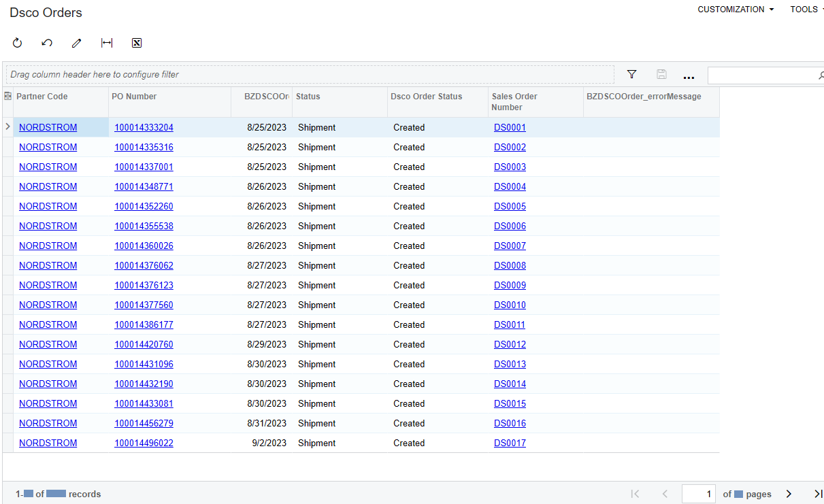Click the page number input box
Viewport: 824px width, 504px height.
pyautogui.click(x=699, y=494)
